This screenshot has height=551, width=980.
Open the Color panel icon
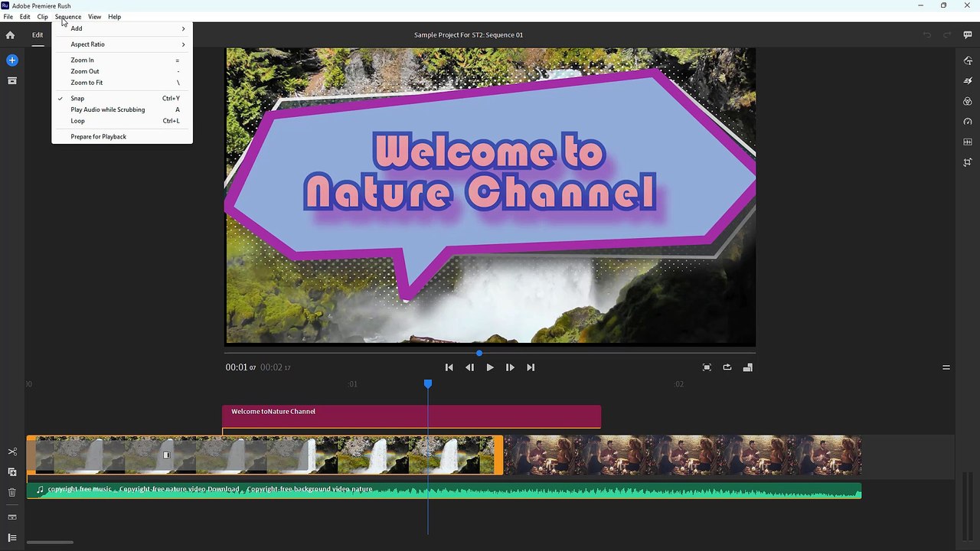tap(968, 101)
